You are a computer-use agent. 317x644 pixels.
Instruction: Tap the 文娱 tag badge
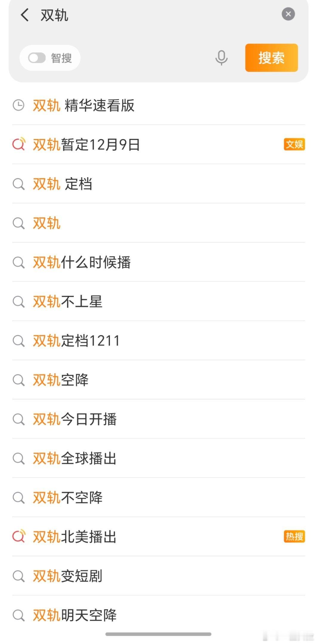[294, 144]
